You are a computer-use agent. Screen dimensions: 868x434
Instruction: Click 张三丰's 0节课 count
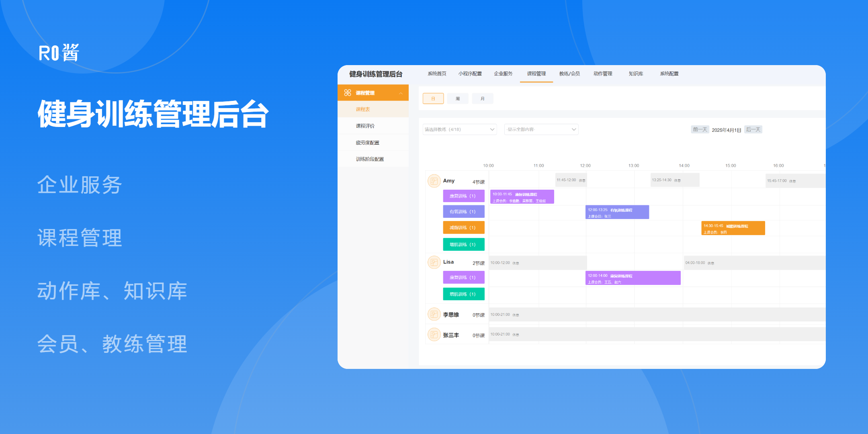pos(478,336)
